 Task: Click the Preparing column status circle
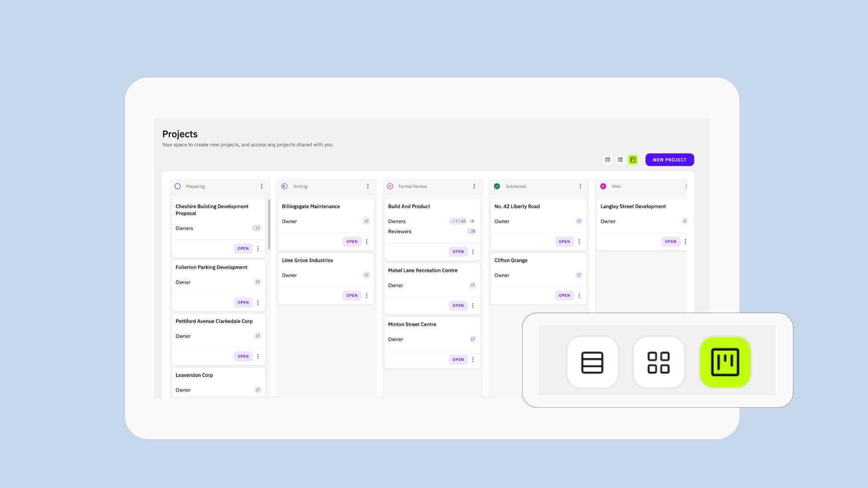click(x=178, y=186)
